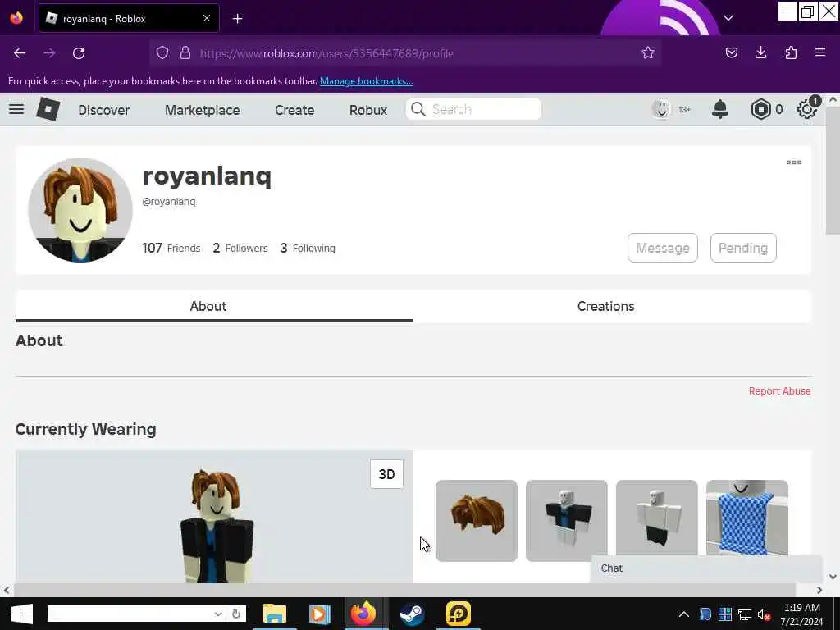Open the blue checkered item thumbnail
The height and width of the screenshot is (630, 840).
[x=746, y=518]
